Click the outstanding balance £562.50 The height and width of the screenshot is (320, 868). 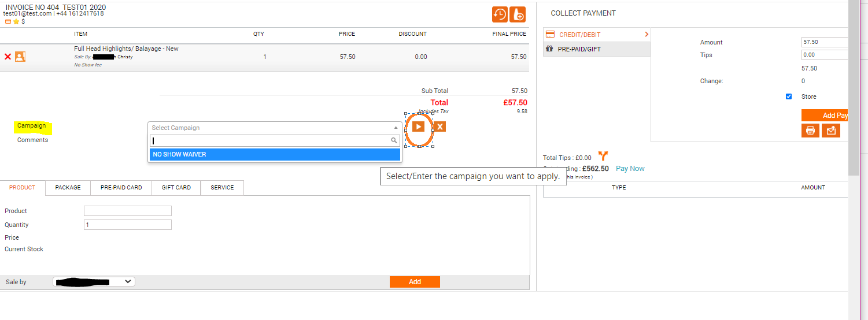(x=597, y=169)
